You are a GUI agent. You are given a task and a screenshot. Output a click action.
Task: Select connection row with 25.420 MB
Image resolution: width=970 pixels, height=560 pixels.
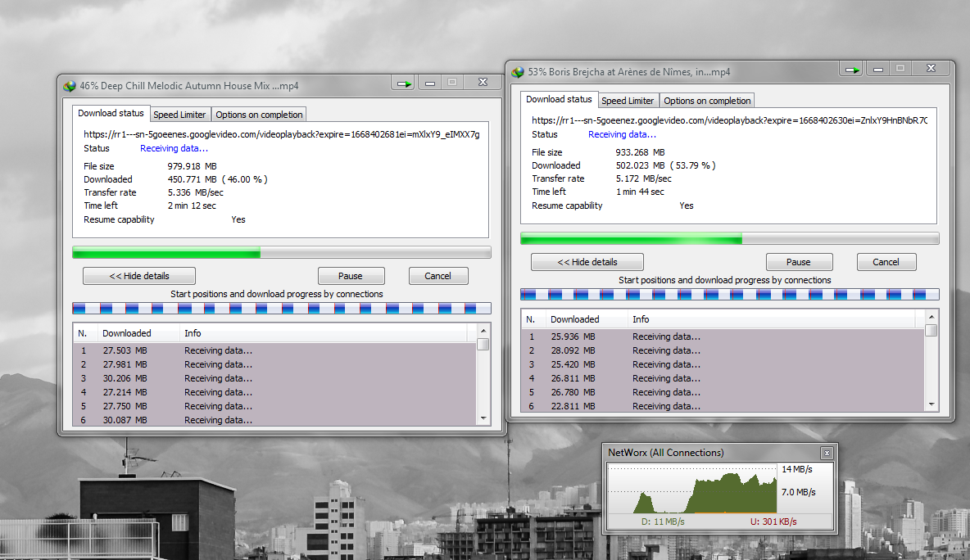723,364
